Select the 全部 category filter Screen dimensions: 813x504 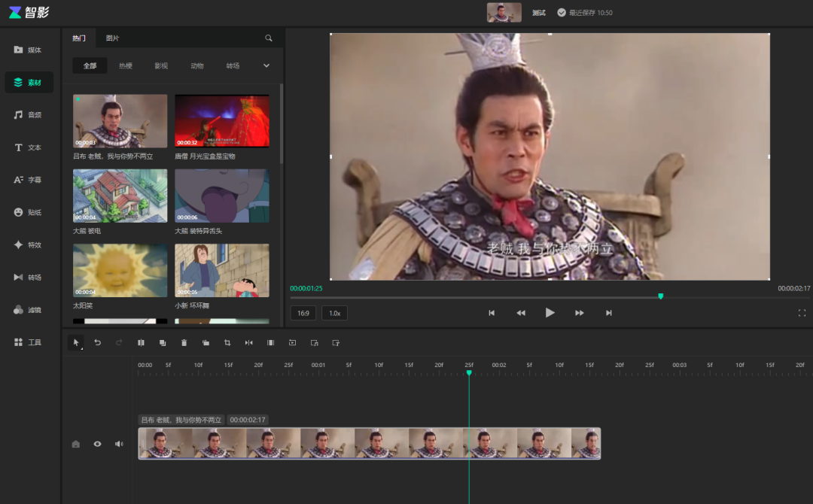pos(90,65)
